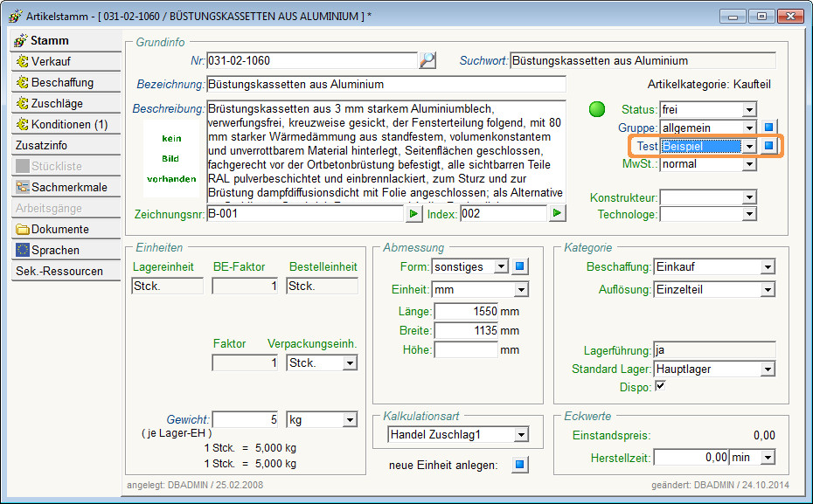
Task: Expand the Status dropdown
Action: pyautogui.click(x=749, y=110)
